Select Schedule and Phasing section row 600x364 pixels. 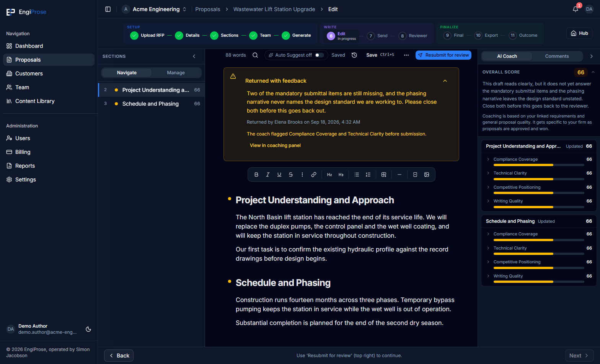152,104
